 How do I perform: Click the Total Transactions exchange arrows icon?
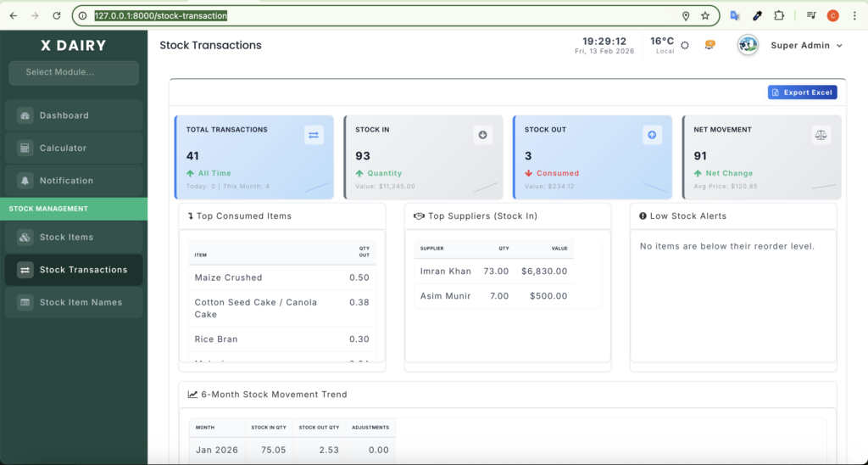pyautogui.click(x=314, y=135)
